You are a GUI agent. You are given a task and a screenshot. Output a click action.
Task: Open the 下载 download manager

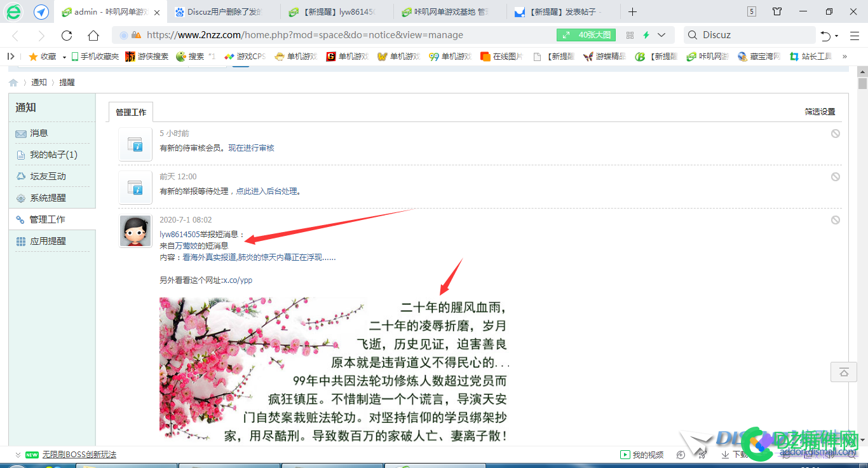[735, 455]
